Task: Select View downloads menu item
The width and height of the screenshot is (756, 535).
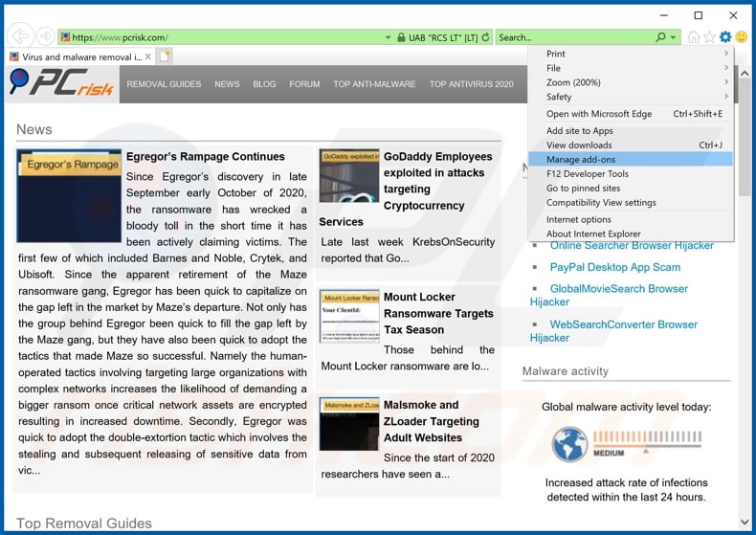Action: pos(579,145)
